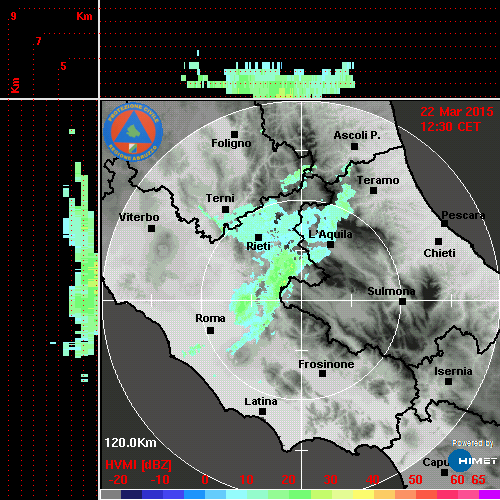Screen dimensions: 500x500
Task: Click the time text 12:30 CET
Action: (x=450, y=127)
